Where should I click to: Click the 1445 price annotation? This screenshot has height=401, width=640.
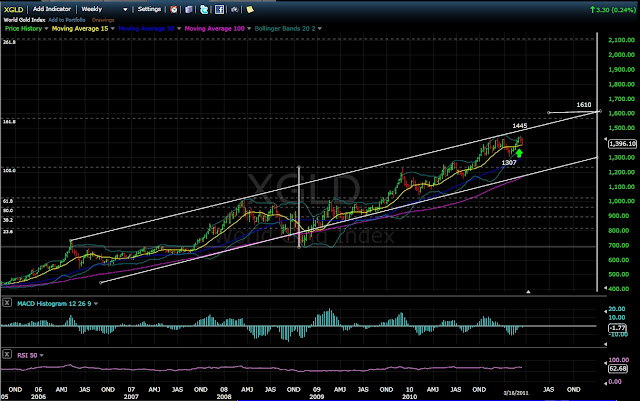click(x=520, y=126)
